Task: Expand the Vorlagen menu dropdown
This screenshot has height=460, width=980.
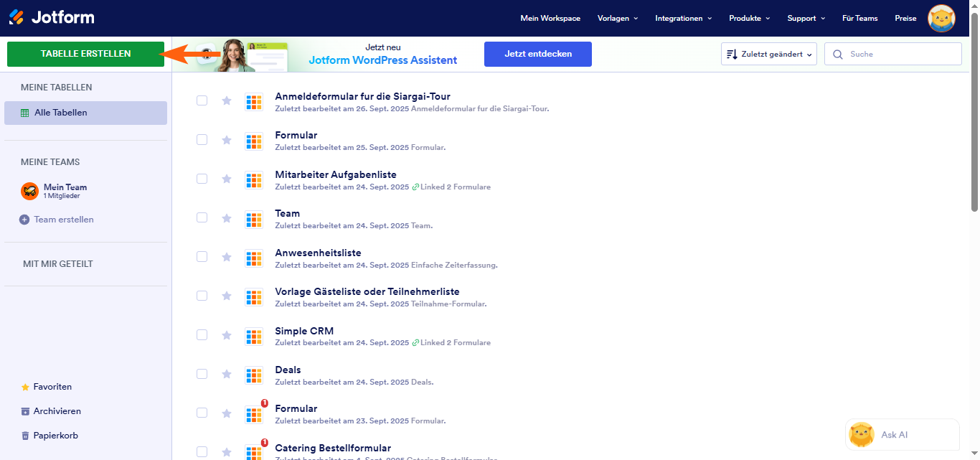Action: [x=617, y=18]
